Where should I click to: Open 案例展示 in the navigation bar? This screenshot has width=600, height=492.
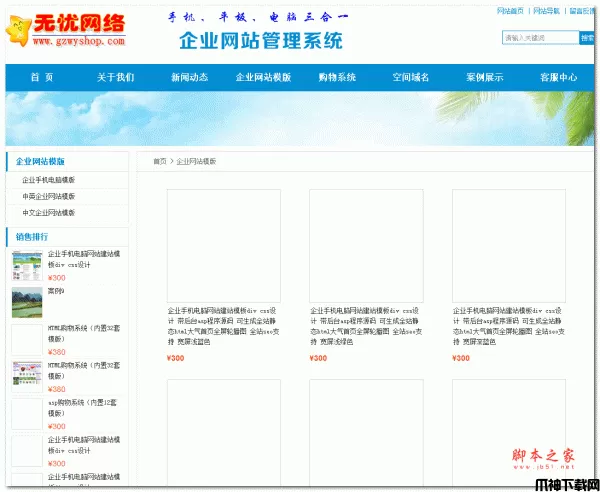pyautogui.click(x=485, y=78)
